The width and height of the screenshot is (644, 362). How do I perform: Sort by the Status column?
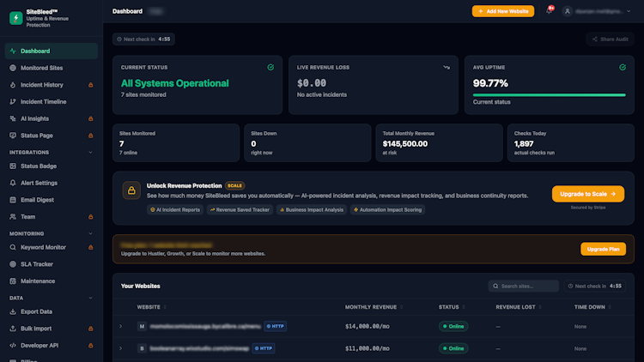point(452,307)
